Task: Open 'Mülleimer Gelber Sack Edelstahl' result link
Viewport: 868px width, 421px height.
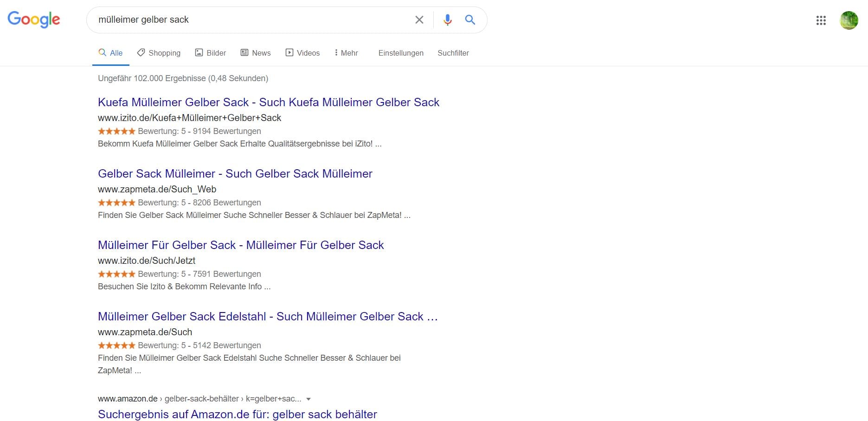Action: (x=268, y=316)
